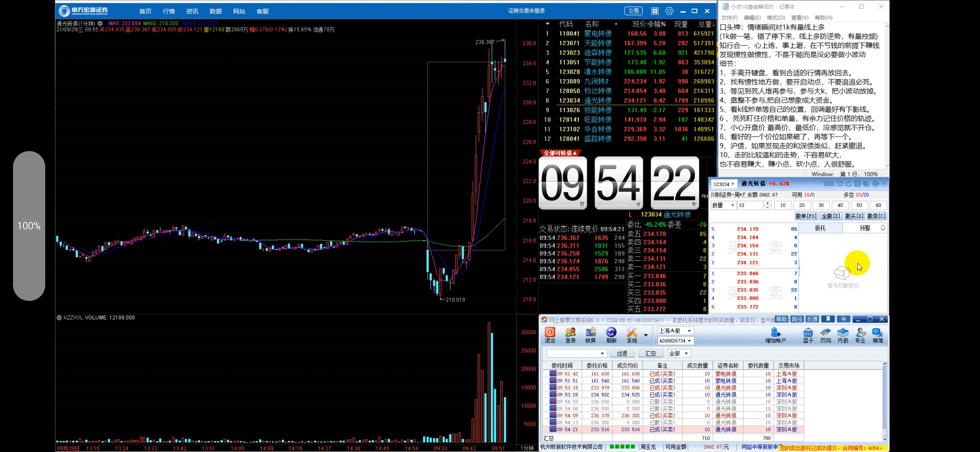Select quick quantity 60 button
Viewport: 980px width, 452px height.
point(878,205)
